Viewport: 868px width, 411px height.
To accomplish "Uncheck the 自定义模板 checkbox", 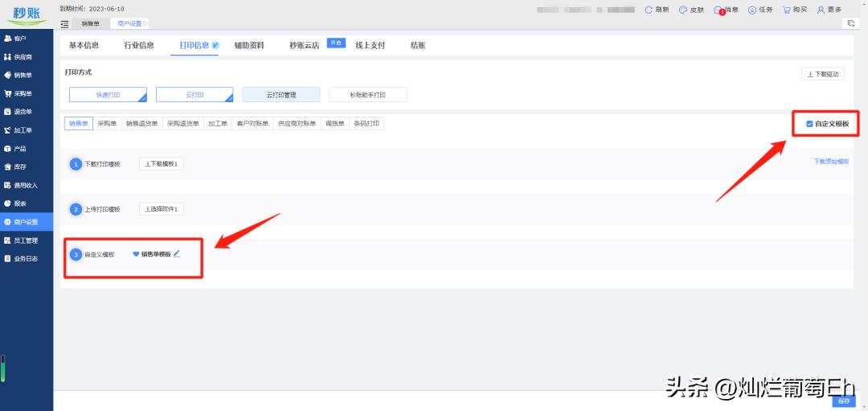I will coord(809,124).
